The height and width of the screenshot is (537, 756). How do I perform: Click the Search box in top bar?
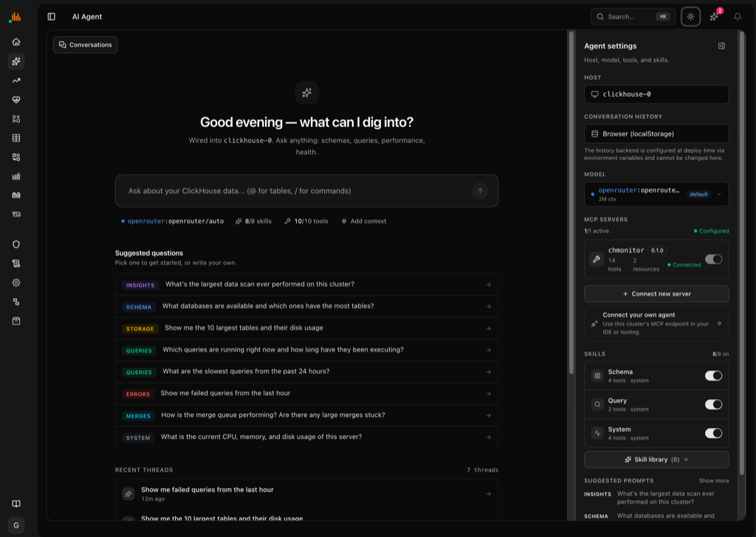[x=633, y=17]
